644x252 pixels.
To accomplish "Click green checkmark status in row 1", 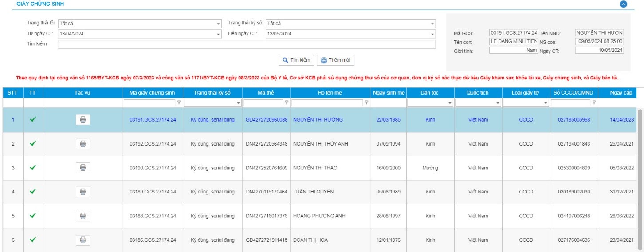I will pyautogui.click(x=33, y=119).
